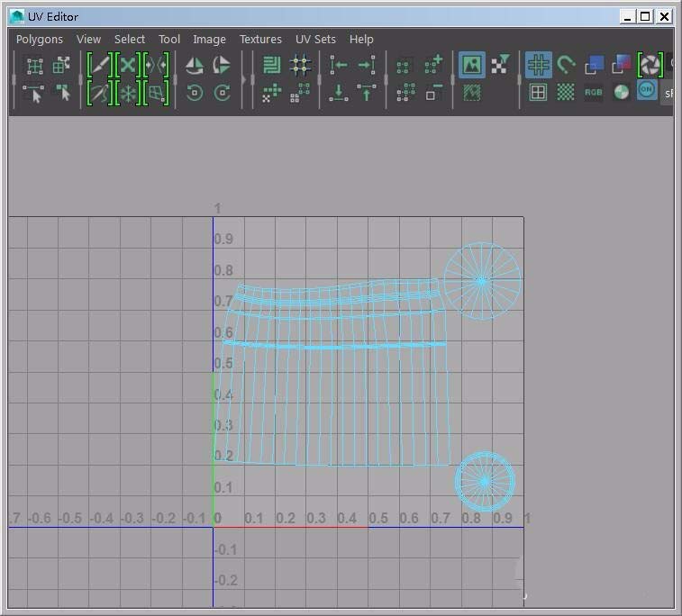Open the Textures menu

(x=260, y=40)
